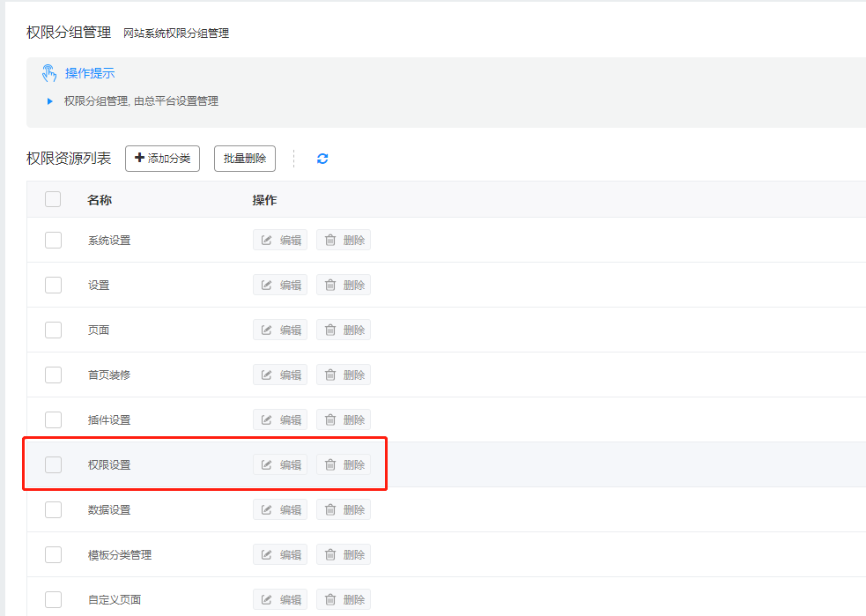Click the edit pencil icon for 系统设置
Image resolution: width=866 pixels, height=616 pixels.
click(x=267, y=240)
